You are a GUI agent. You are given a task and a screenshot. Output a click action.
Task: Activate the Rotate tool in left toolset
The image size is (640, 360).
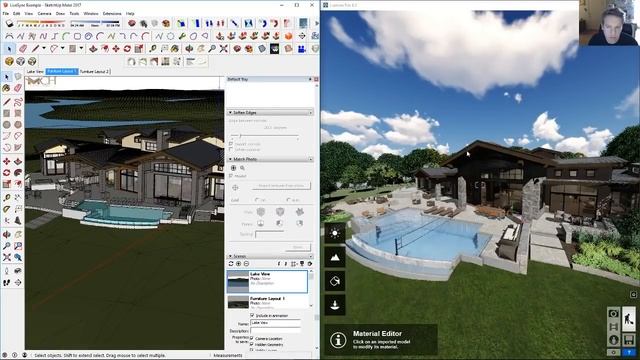[x=7, y=173]
